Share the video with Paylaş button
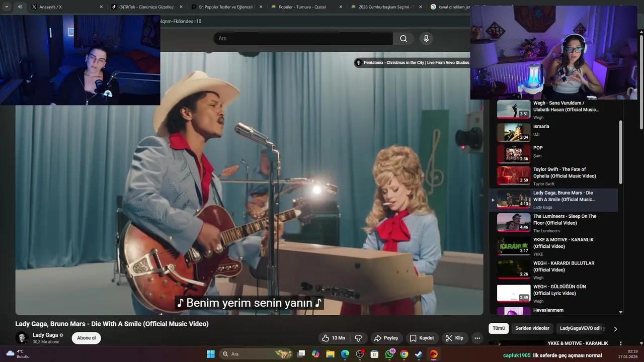 point(386,338)
